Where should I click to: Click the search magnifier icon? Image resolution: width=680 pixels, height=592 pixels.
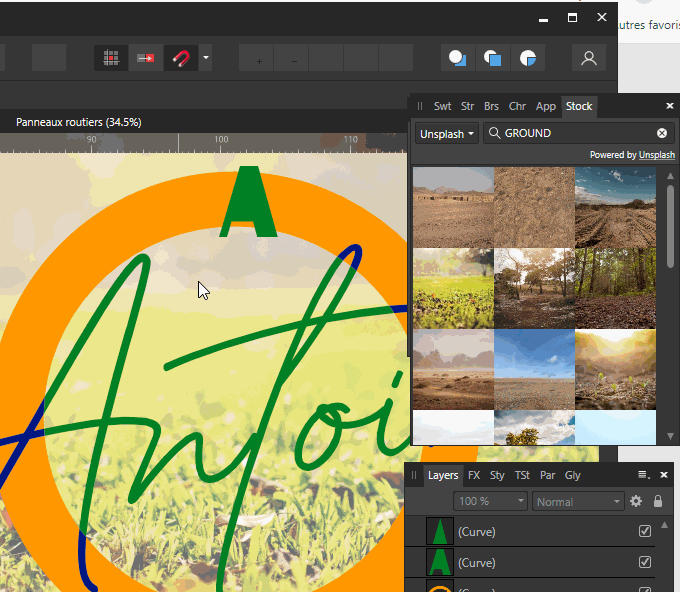point(494,133)
